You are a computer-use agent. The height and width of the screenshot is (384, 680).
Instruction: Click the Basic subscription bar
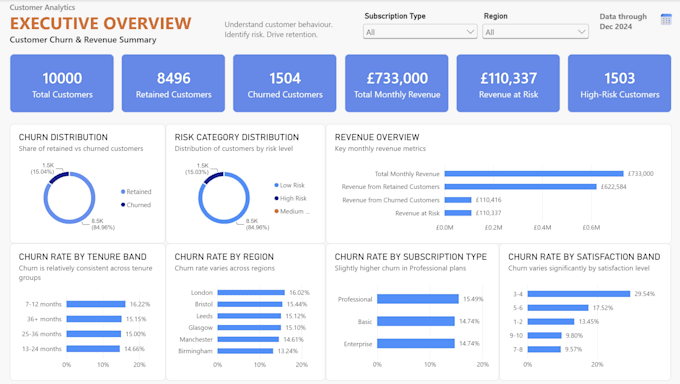[x=416, y=321]
